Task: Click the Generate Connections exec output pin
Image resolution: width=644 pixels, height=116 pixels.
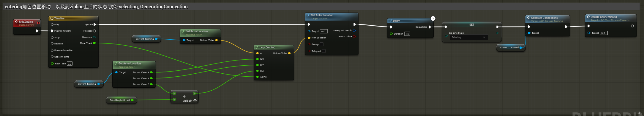Action: coord(566,27)
